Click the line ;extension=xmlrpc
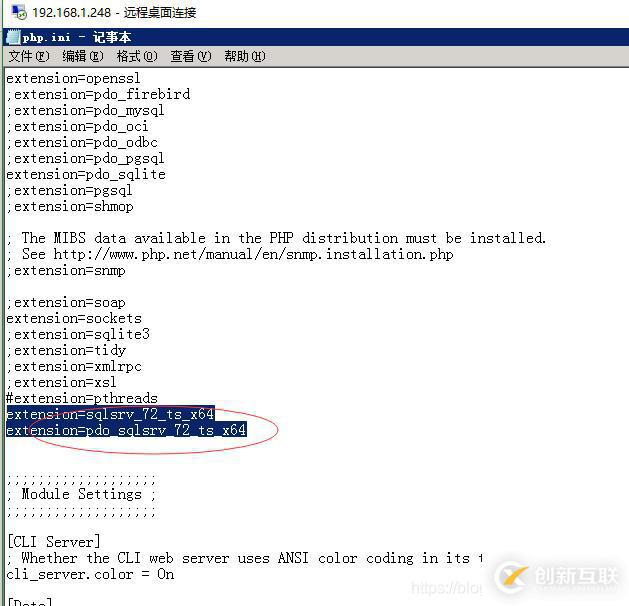Viewport: 629px width, 606px height. point(74,366)
